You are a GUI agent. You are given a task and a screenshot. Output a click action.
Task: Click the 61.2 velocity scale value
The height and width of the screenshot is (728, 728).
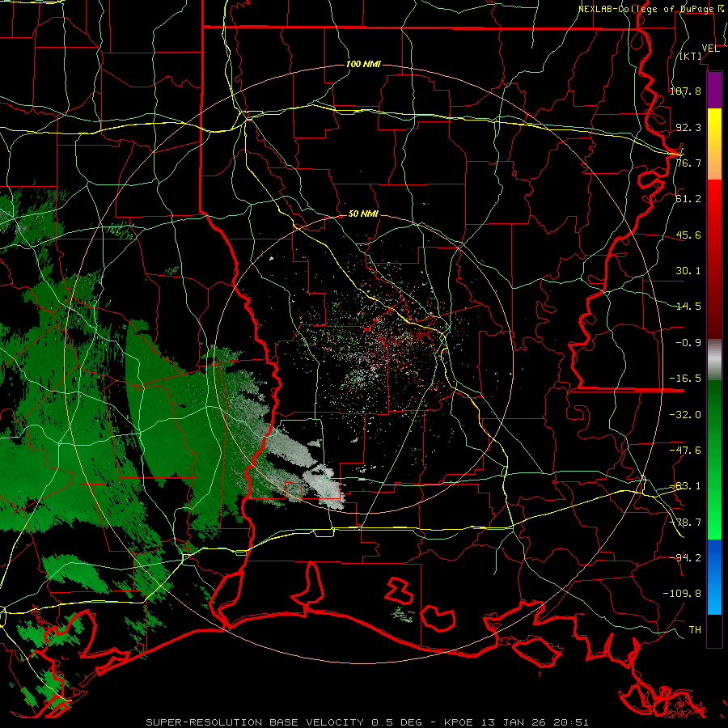click(x=688, y=199)
